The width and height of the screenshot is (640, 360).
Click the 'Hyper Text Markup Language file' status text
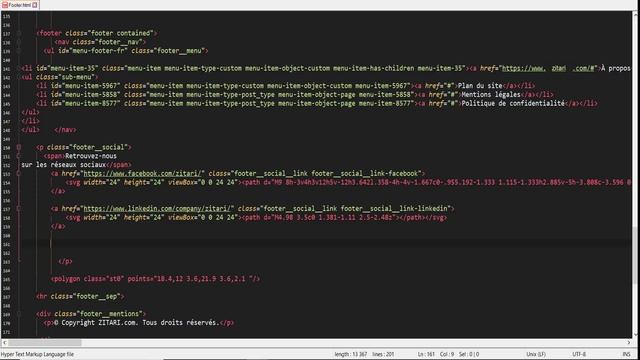pos(37,354)
